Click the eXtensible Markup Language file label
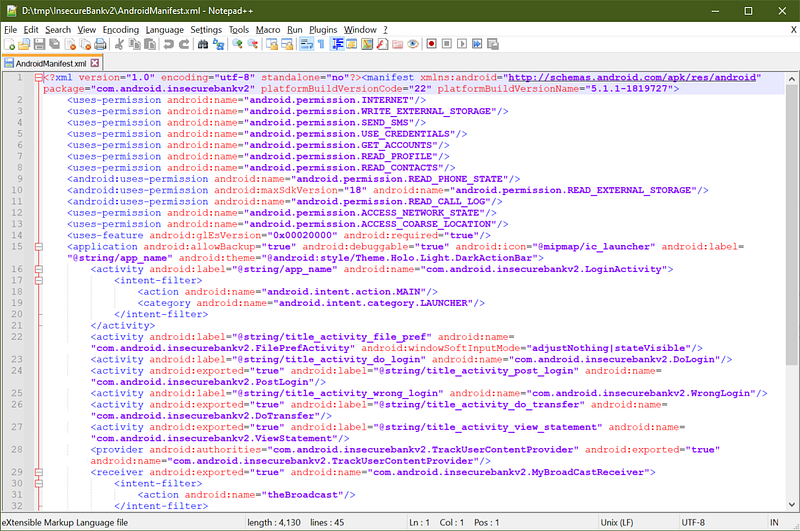The height and width of the screenshot is (531, 800). [65, 522]
